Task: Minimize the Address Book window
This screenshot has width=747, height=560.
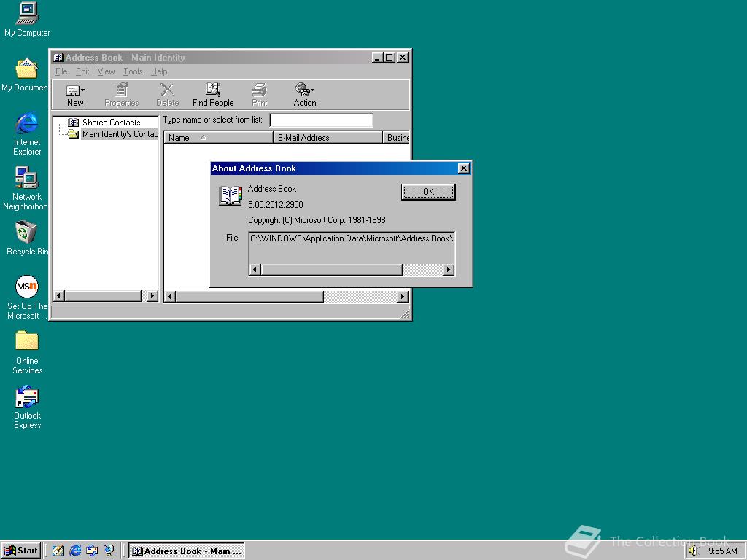Action: [x=377, y=58]
